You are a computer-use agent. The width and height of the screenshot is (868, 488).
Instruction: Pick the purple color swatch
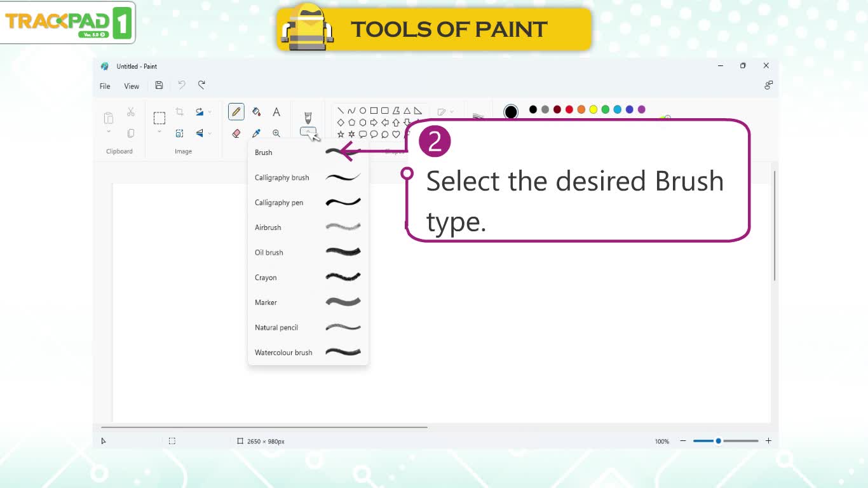pos(642,109)
